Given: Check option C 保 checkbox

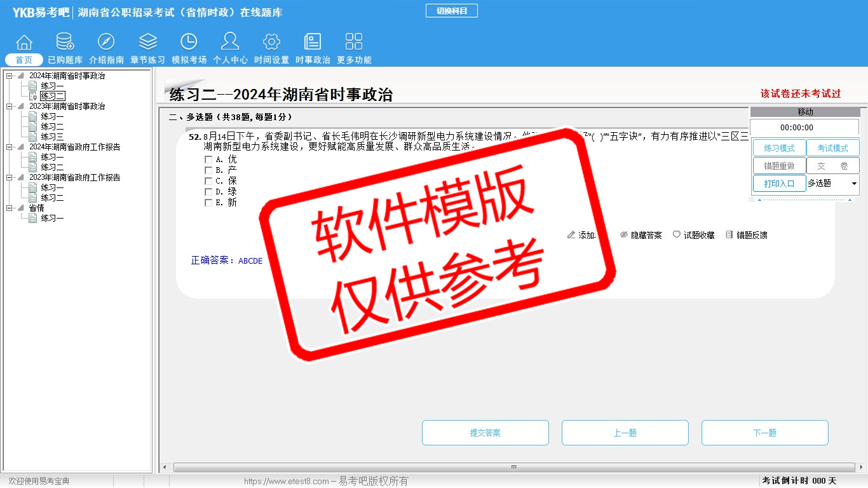Looking at the screenshot, I should coord(208,181).
